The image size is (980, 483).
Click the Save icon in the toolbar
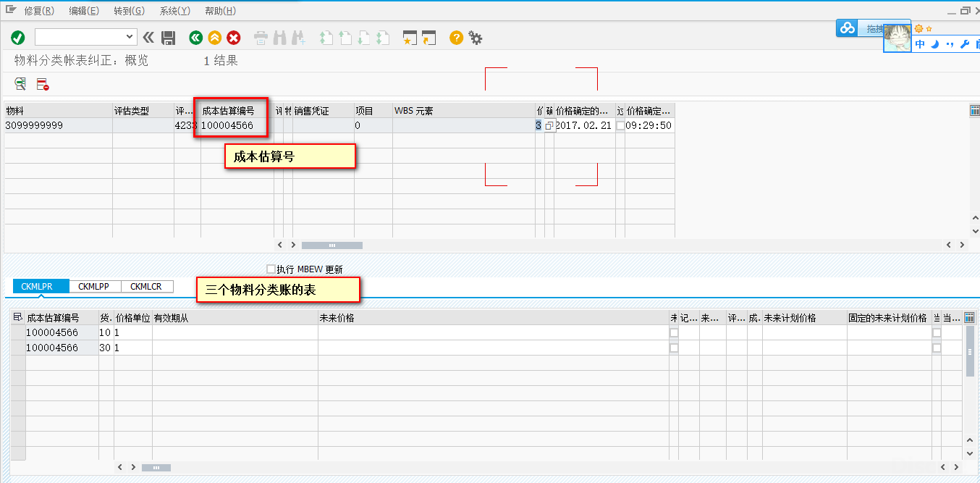(x=168, y=37)
